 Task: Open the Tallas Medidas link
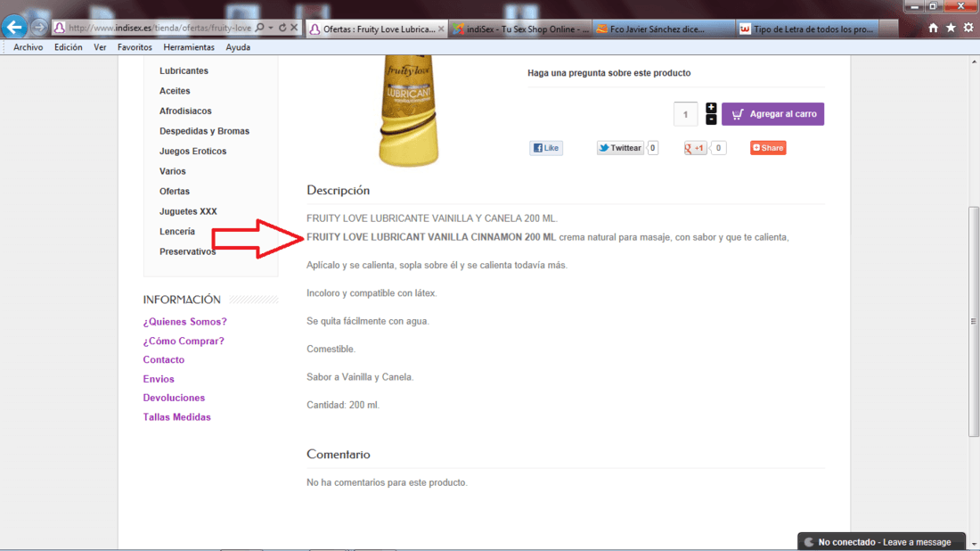click(177, 417)
